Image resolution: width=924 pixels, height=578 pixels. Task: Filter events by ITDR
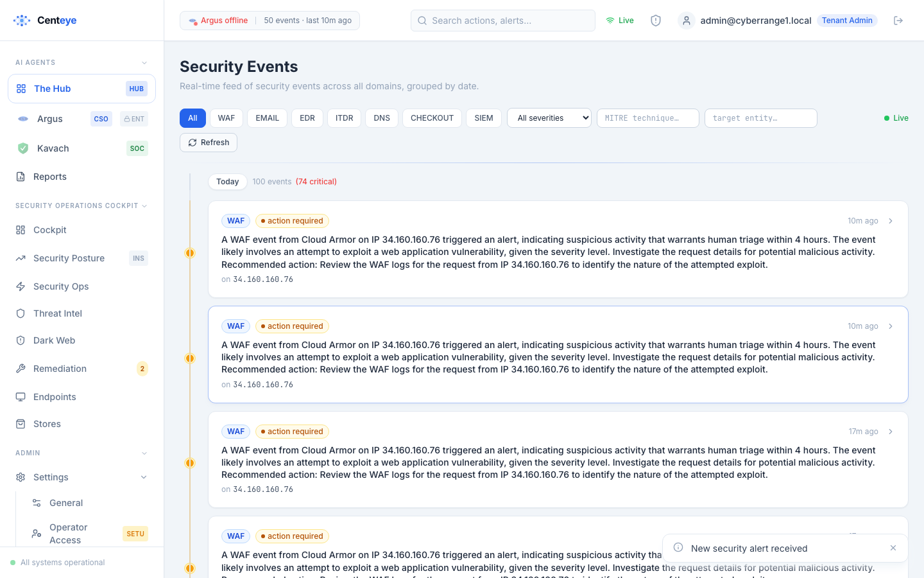point(345,118)
